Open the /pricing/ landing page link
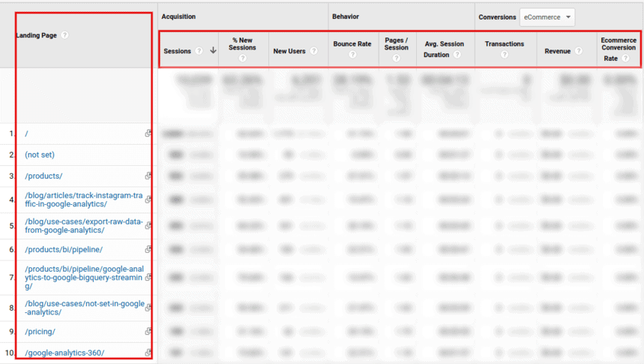The height and width of the screenshot is (364, 644). click(x=40, y=332)
